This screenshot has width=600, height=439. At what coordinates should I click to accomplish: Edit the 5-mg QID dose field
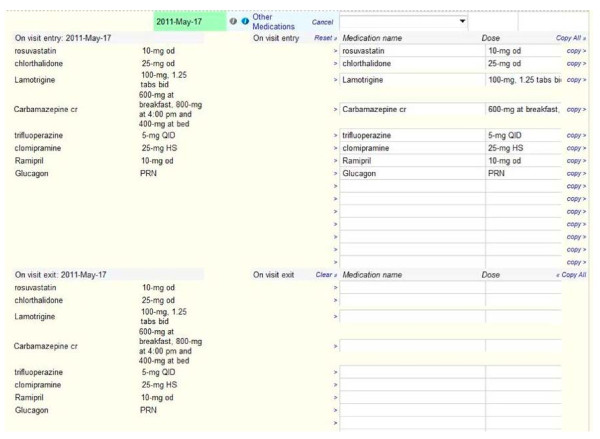(x=523, y=135)
